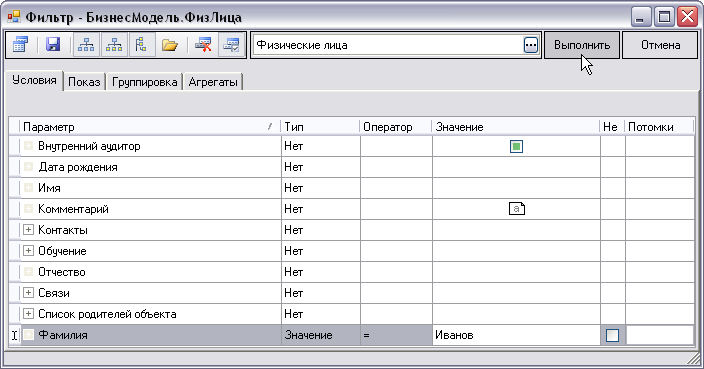Click the Оператор column header
The image size is (704, 369).
coord(396,127)
